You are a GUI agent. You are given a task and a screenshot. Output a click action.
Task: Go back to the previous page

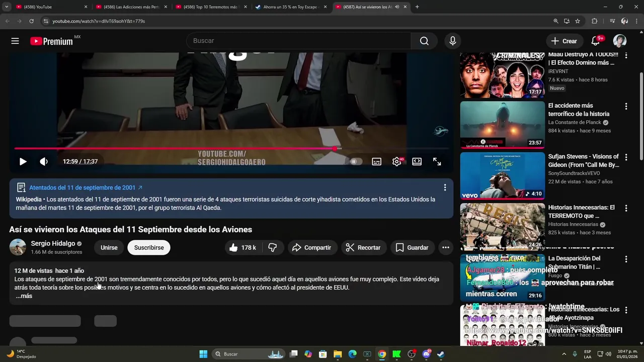click(7, 21)
